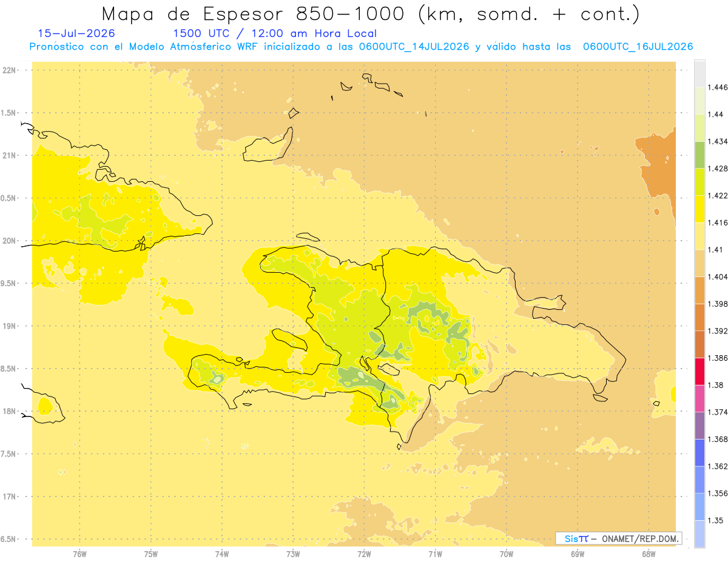Image resolution: width=728 pixels, height=562 pixels.
Task: Click the purple colorbar segment between 1.374 and 1.368
Action: click(699, 426)
